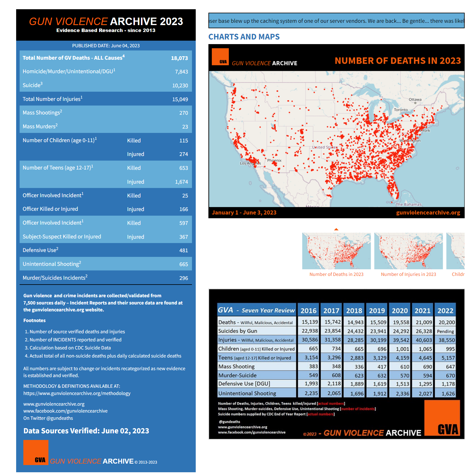
Task: Click the Number of Injuries in 2023 caption link
Action: [x=408, y=274]
